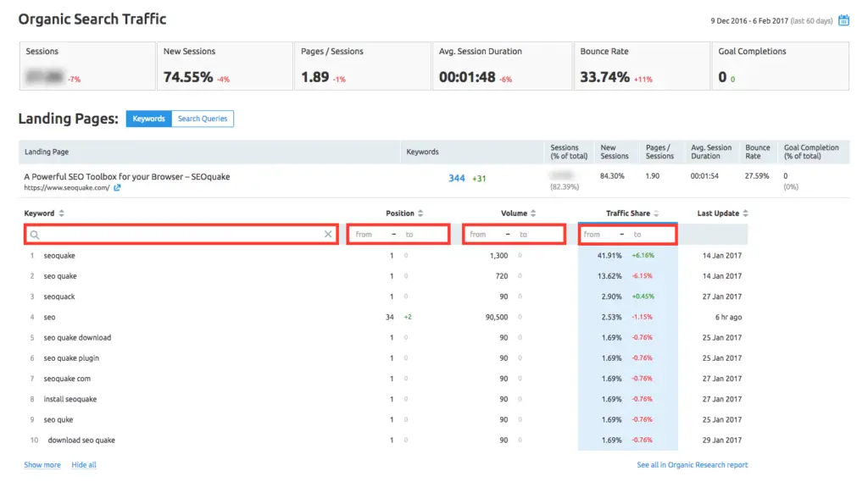The height and width of the screenshot is (482, 868).
Task: Click keyword seo quake download
Action: (x=77, y=337)
